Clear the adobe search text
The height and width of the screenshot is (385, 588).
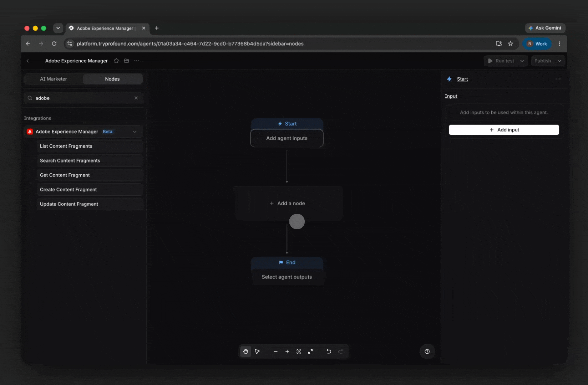click(136, 98)
